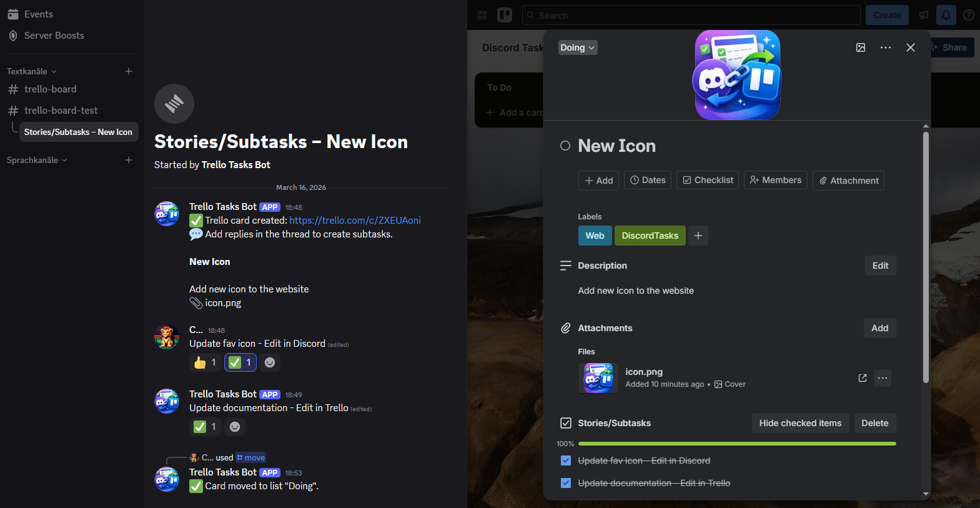Collapse the Sprachkanäle category
Screen dimensions: 980x508
(x=37, y=160)
